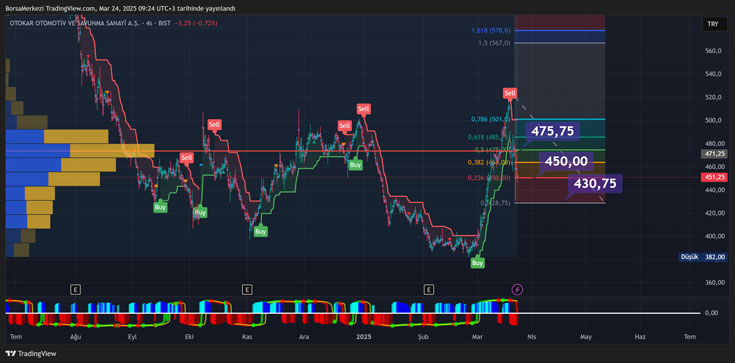Click the 400,0 price axis value
Screen dimensions: 735x363
pos(715,236)
